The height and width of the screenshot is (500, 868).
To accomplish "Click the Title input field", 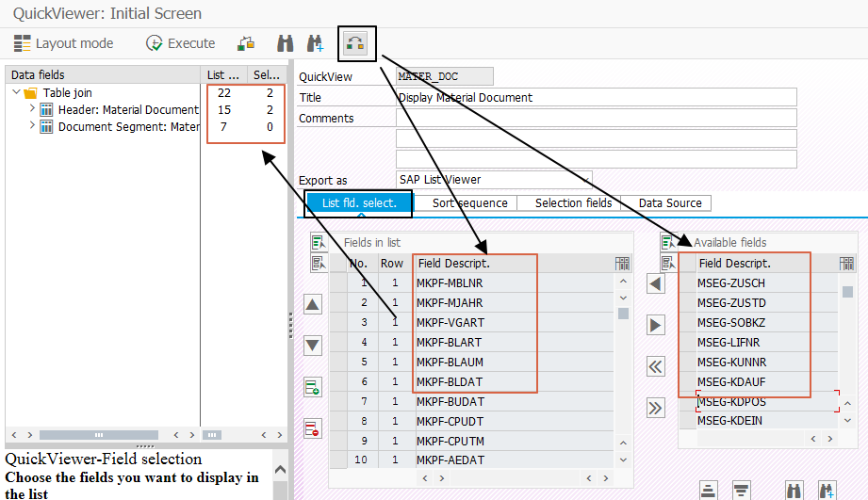I will pos(597,97).
